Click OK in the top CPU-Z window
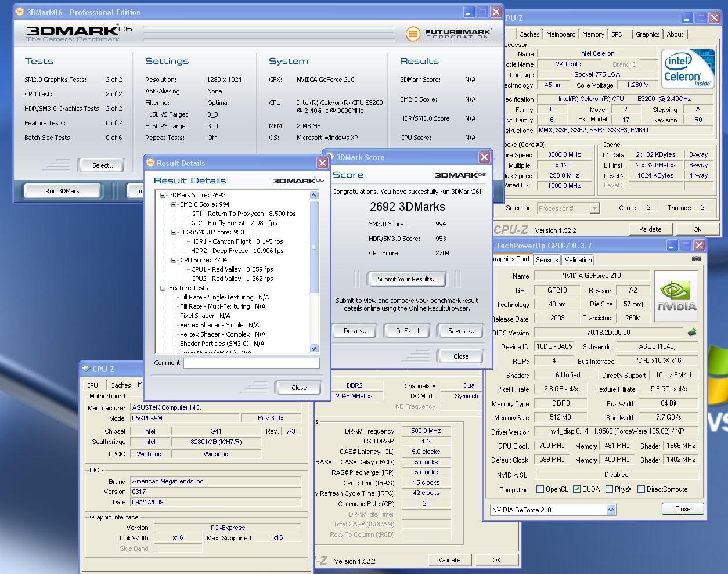Screen dimensions: 728x574 (x=697, y=229)
